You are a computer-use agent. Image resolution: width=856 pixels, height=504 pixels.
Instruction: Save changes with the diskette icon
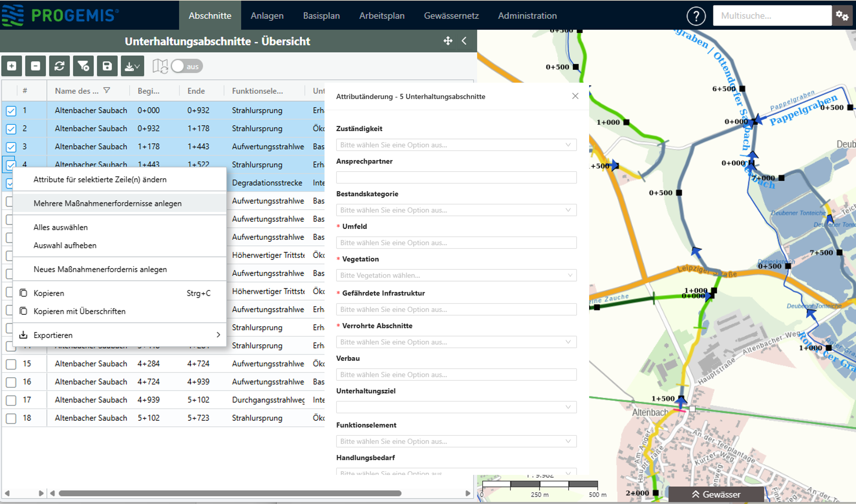[107, 66]
